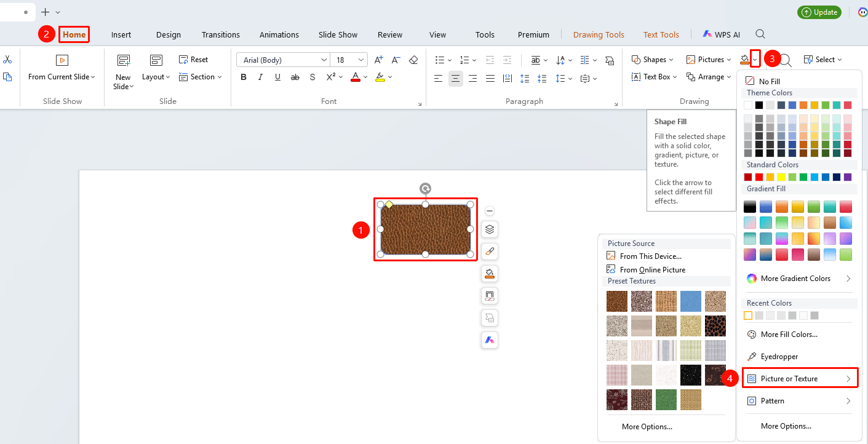The image size is (868, 444).
Task: Open the Drawing Tools tab
Action: [599, 34]
